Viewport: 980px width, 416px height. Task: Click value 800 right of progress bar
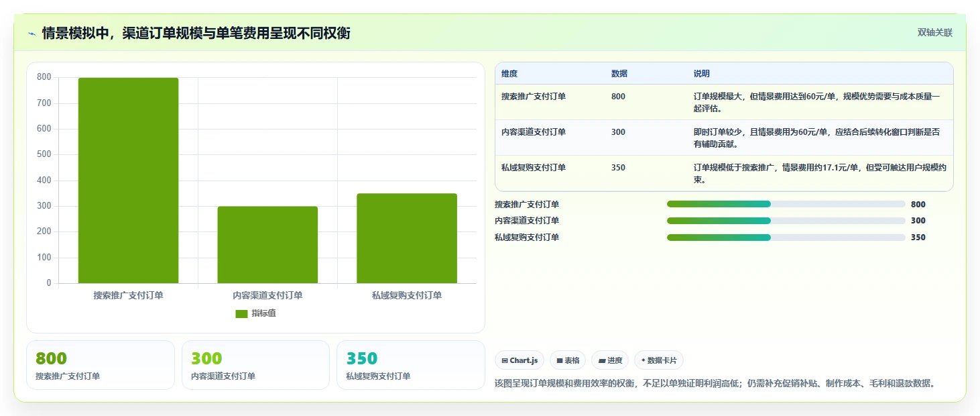(918, 204)
